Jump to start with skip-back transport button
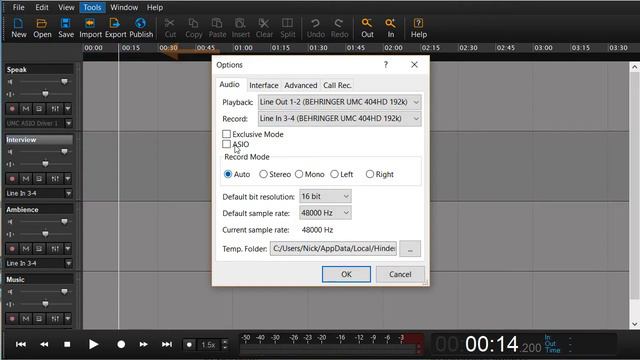The width and height of the screenshot is (640, 360). pyautogui.click(x=21, y=344)
